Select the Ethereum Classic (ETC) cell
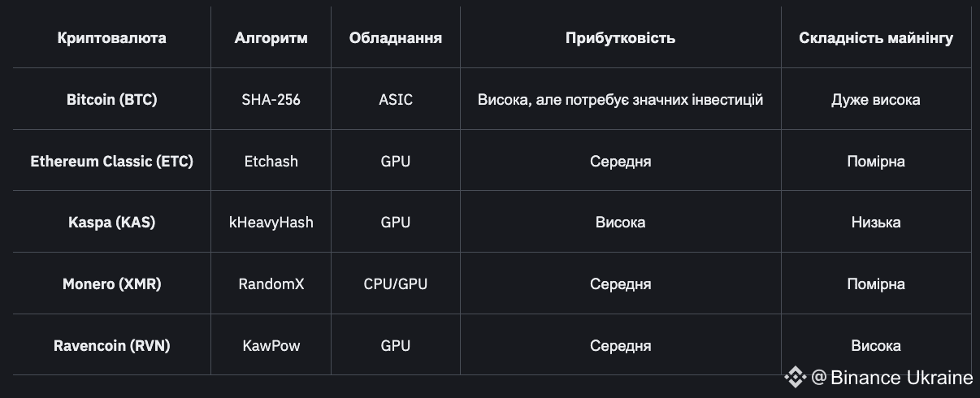This screenshot has width=980, height=398. 112,162
